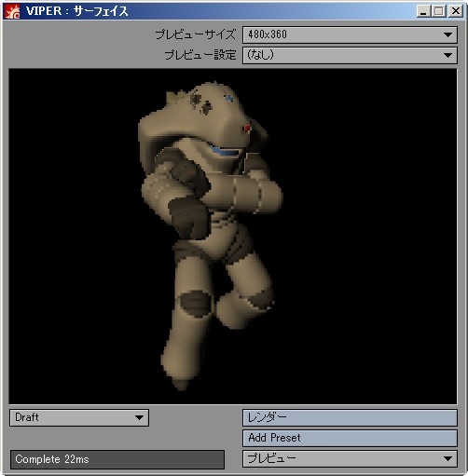Click the レンダー render button

350,417
